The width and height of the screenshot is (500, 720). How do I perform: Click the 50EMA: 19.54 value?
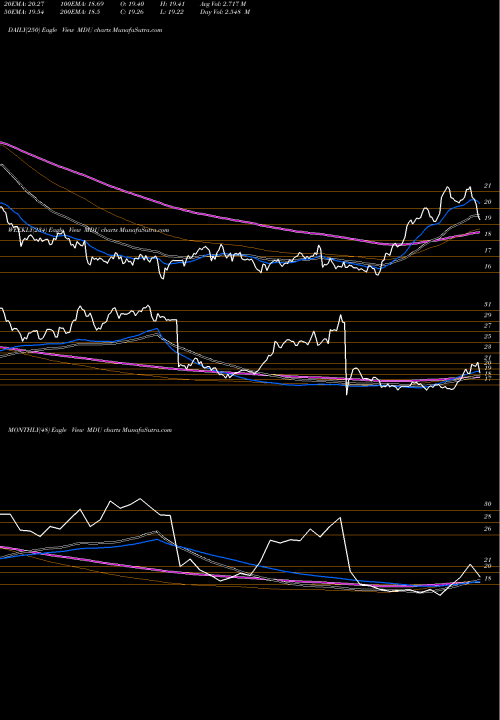[26, 12]
